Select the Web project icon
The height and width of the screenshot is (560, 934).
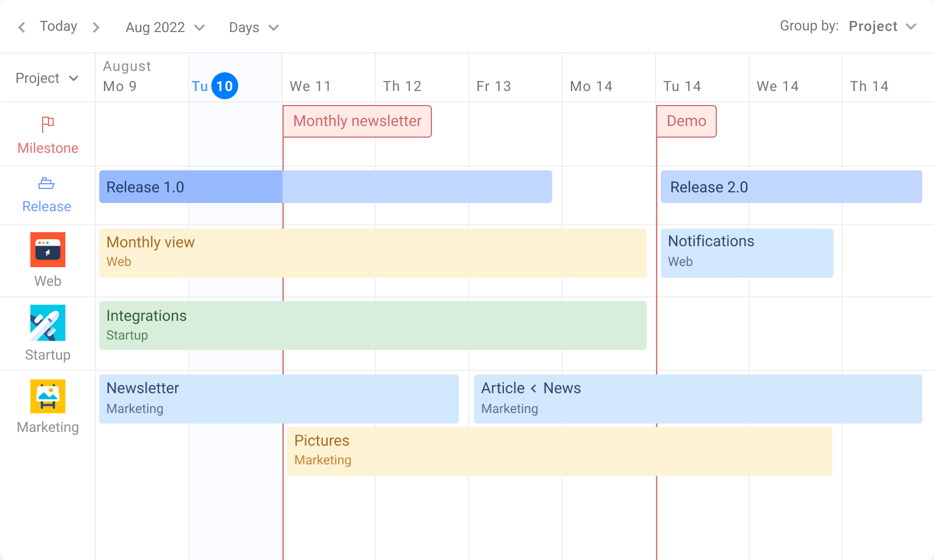48,250
